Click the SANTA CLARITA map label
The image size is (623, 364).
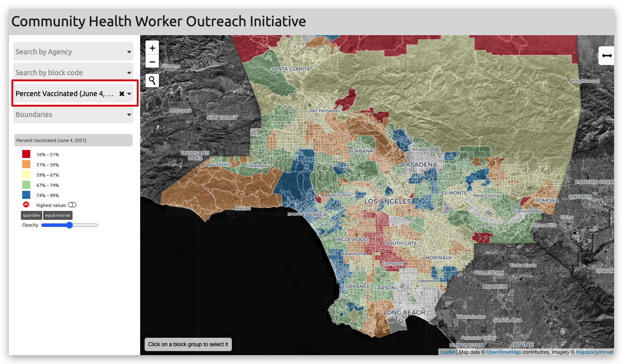pyautogui.click(x=291, y=69)
